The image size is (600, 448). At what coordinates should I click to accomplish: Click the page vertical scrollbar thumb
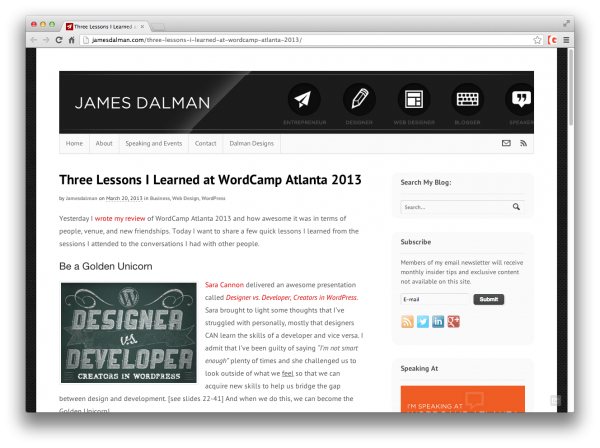(571, 86)
